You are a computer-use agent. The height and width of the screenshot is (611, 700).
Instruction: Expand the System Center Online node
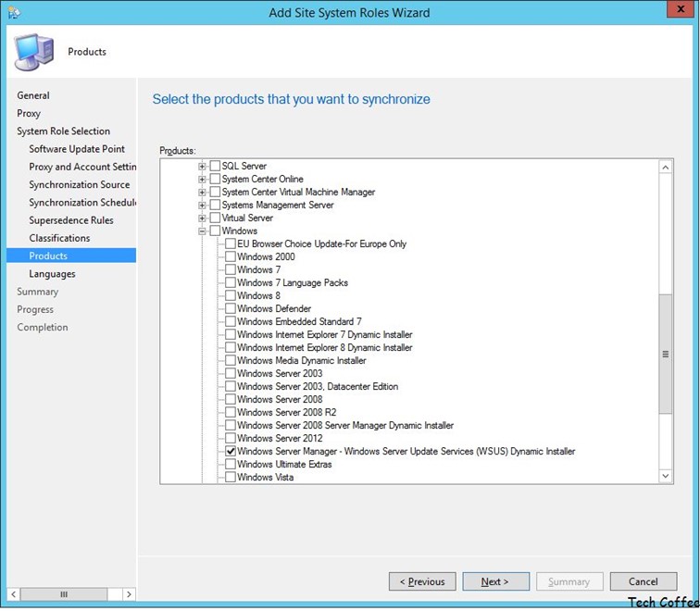(202, 180)
